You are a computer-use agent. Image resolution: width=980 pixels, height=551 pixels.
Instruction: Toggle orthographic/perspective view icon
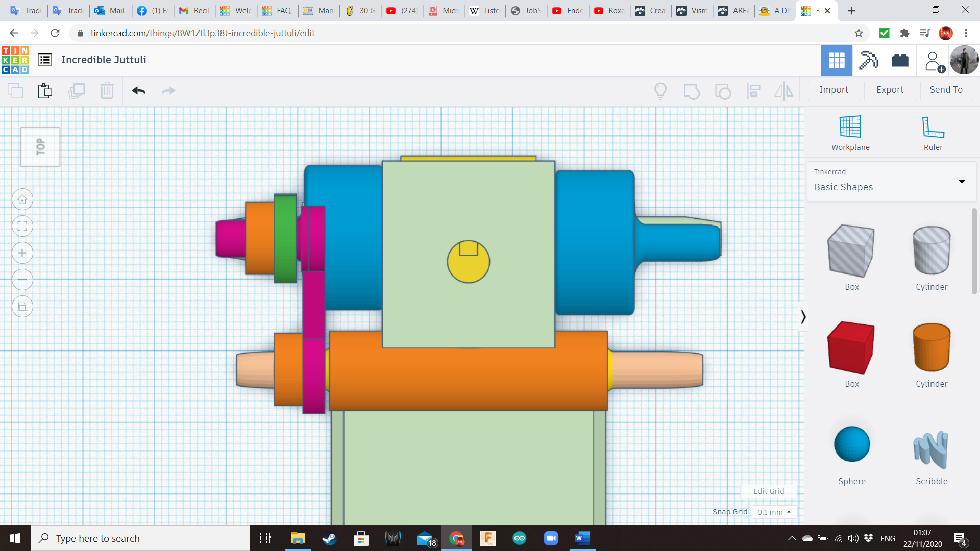click(x=22, y=307)
